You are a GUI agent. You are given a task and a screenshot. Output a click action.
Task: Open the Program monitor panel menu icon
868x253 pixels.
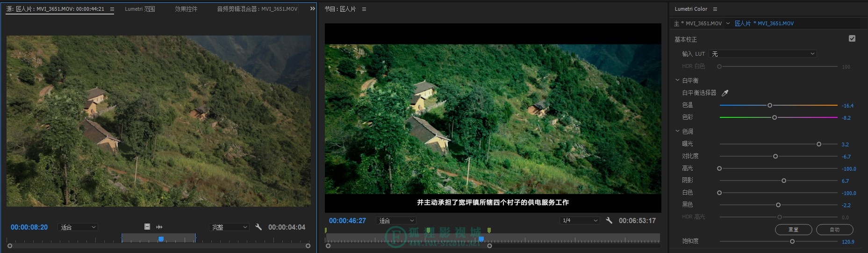tap(364, 9)
